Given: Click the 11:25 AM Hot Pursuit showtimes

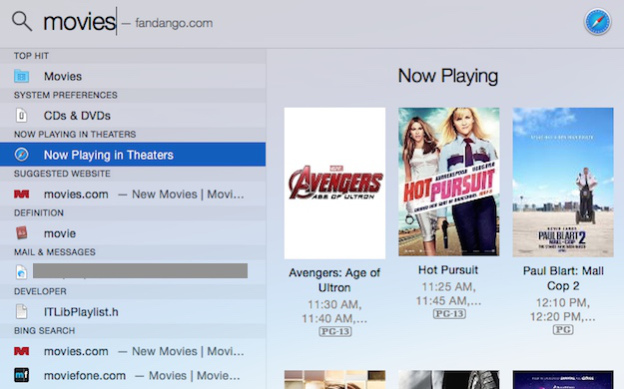Looking at the screenshot, I should (448, 293).
